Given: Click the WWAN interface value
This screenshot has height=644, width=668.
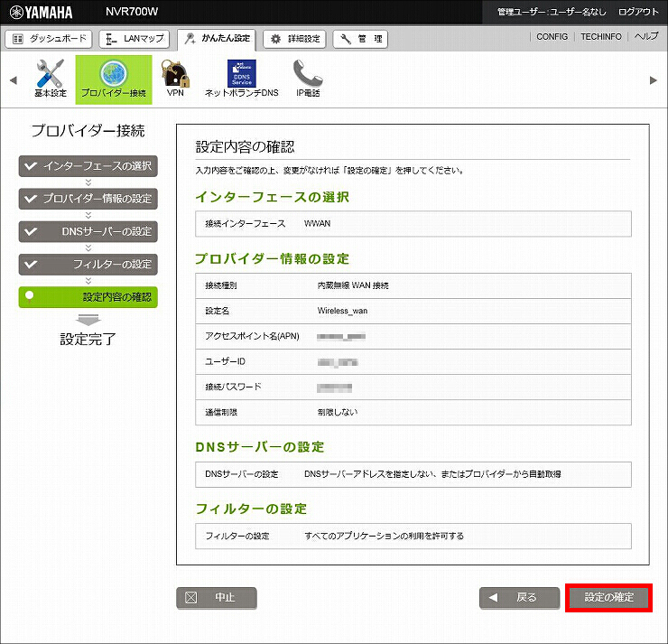Looking at the screenshot, I should [x=318, y=223].
